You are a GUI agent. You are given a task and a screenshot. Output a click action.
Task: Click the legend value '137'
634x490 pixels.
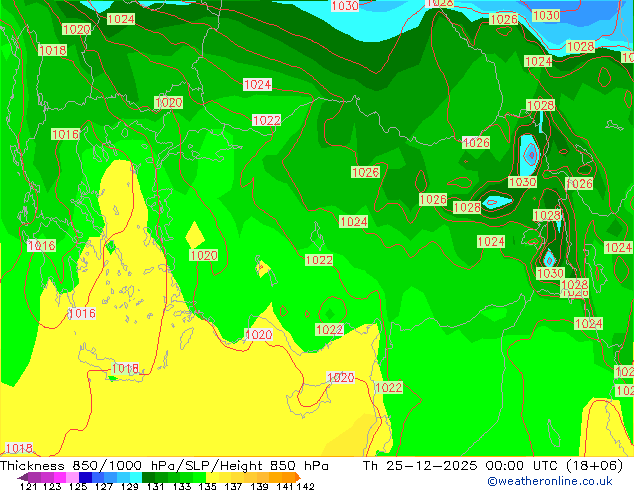tap(233, 486)
